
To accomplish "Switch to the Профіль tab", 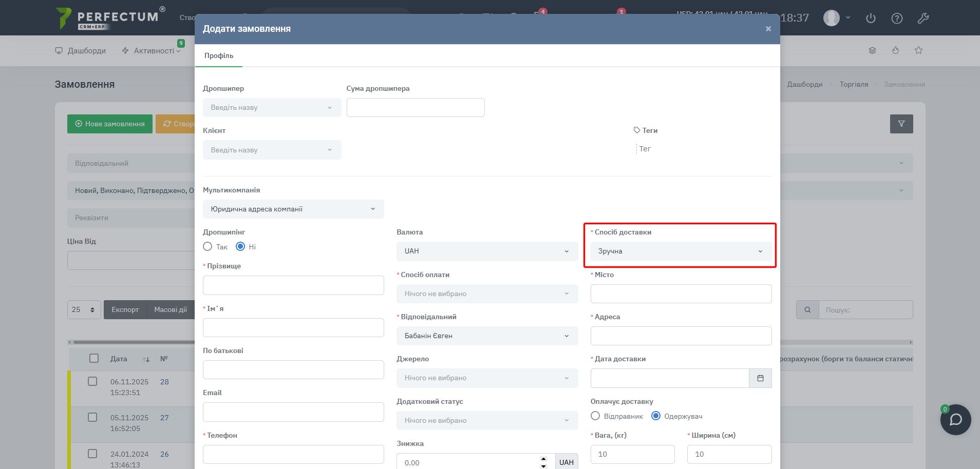I will click(x=219, y=55).
